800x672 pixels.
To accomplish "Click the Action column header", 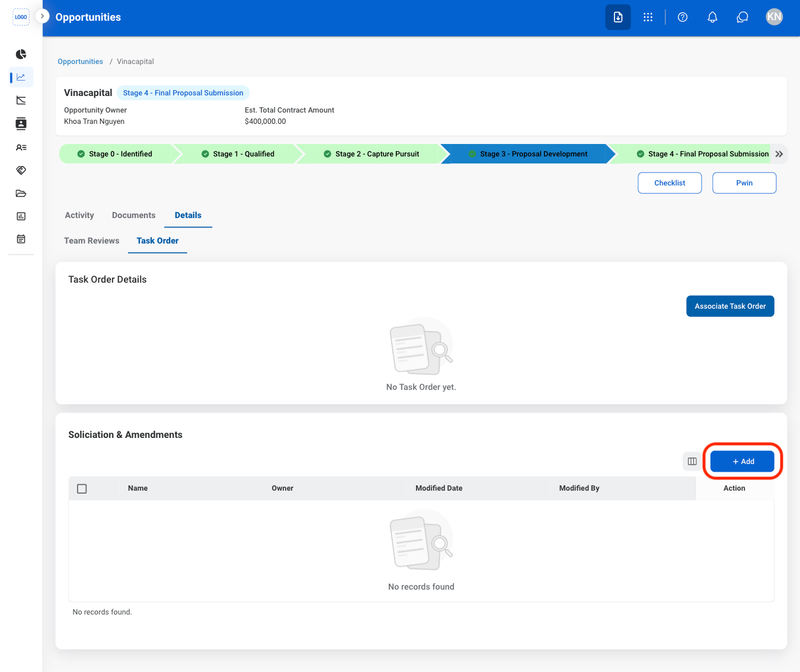I will 734,488.
